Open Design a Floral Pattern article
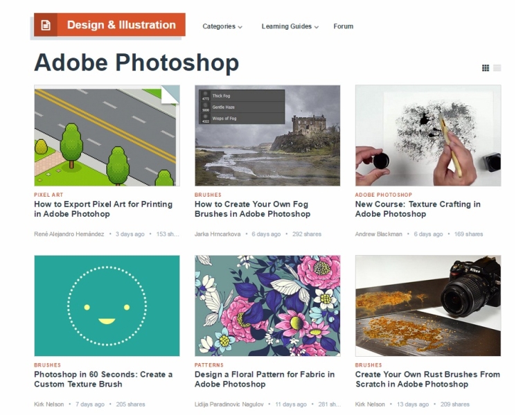 [x=265, y=380]
